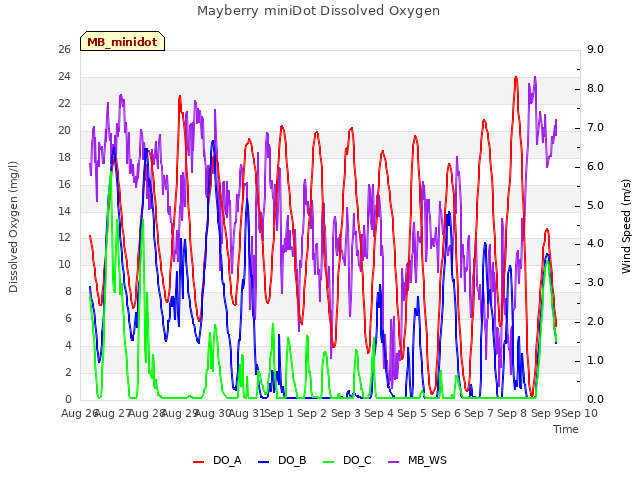Viewport: 640px width, 480px height.
Task: Select the DO_C legend label
Action: [x=358, y=460]
